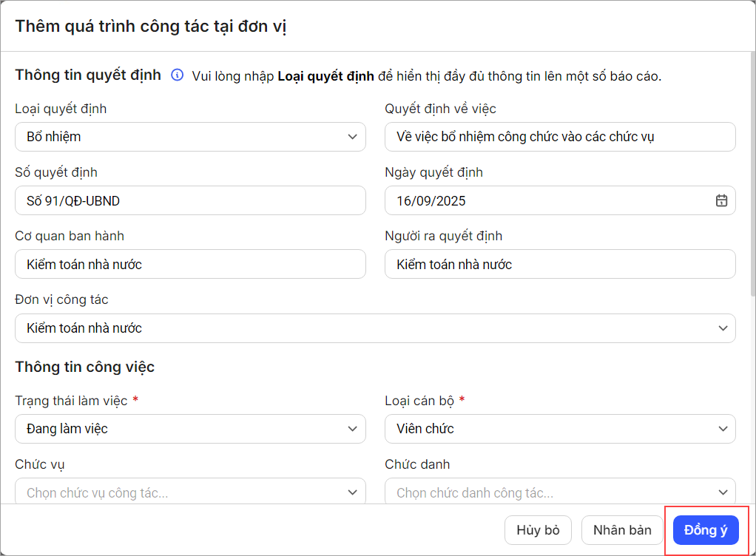Screen dimensions: 756x556
Task: Click the Thông tin quyết định section heading
Action: click(88, 75)
